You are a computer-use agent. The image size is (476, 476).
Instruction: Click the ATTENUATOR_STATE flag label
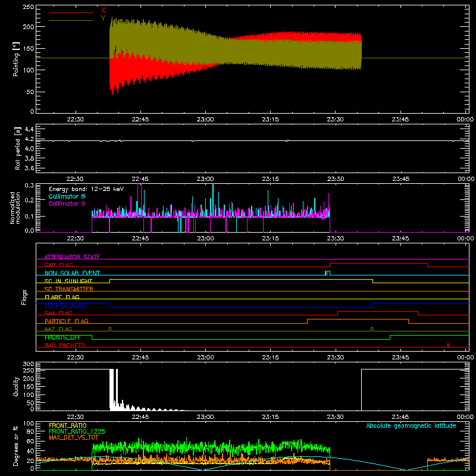pyautogui.click(x=72, y=257)
